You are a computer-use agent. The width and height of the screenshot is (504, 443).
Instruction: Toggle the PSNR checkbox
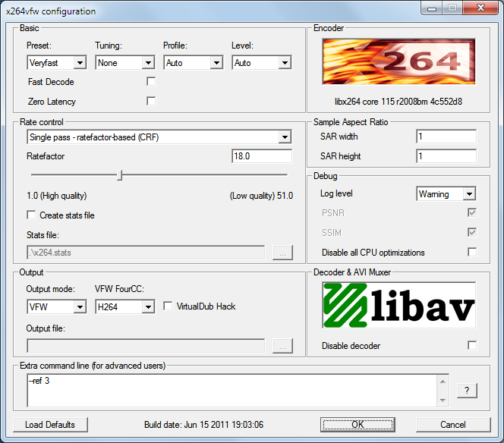coord(472,212)
